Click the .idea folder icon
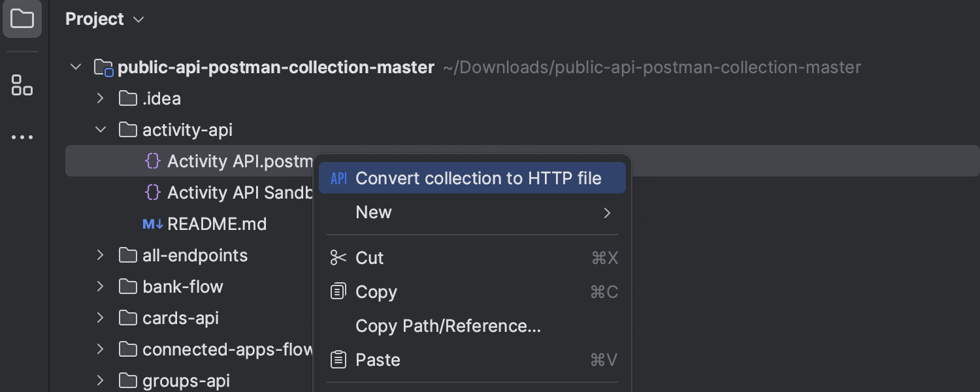 127,99
